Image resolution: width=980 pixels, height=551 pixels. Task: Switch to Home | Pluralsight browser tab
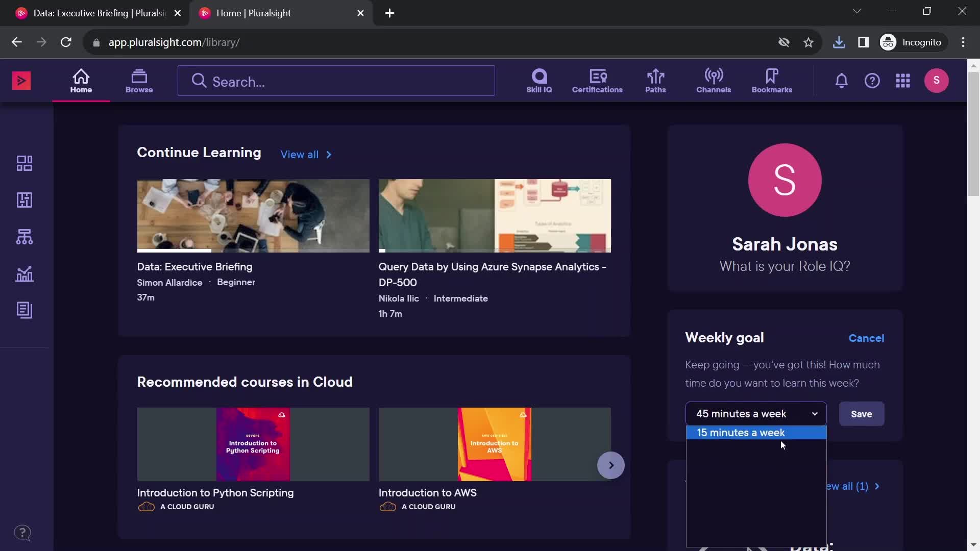pos(281,13)
